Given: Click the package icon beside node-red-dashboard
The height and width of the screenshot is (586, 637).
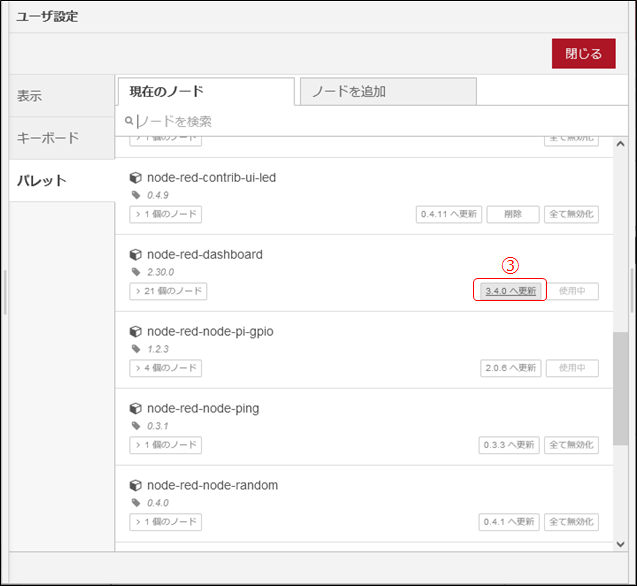Looking at the screenshot, I should [136, 255].
